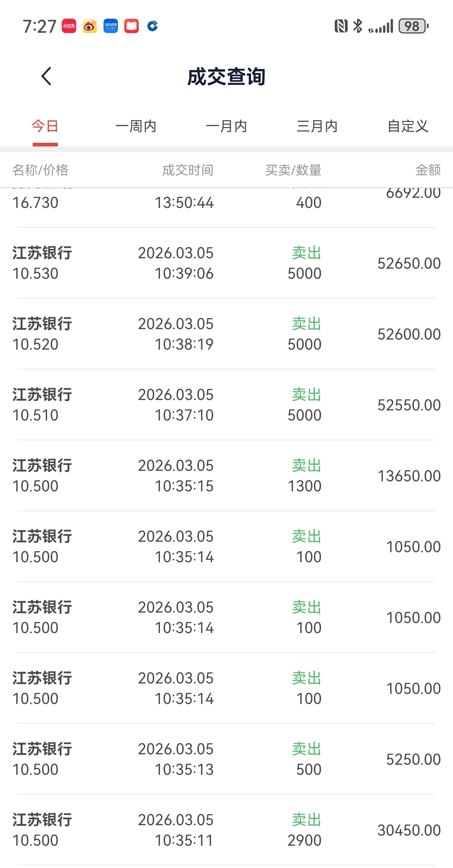Tap the back arrow icon
This screenshot has height=868, width=453.
pyautogui.click(x=46, y=76)
